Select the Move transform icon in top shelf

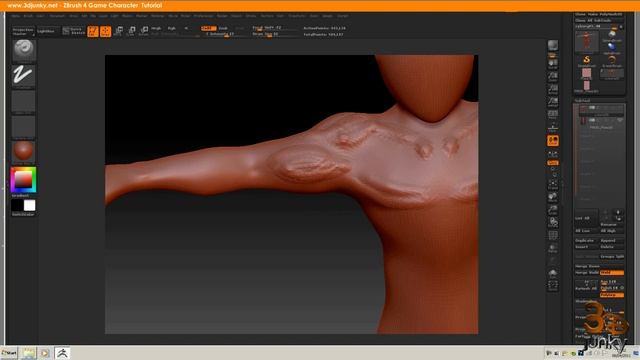point(118,31)
